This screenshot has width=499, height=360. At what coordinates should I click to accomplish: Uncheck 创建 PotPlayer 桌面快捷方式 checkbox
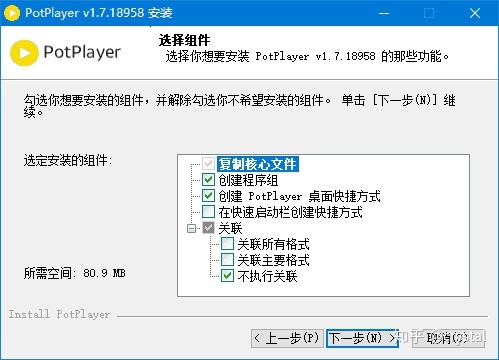(208, 195)
